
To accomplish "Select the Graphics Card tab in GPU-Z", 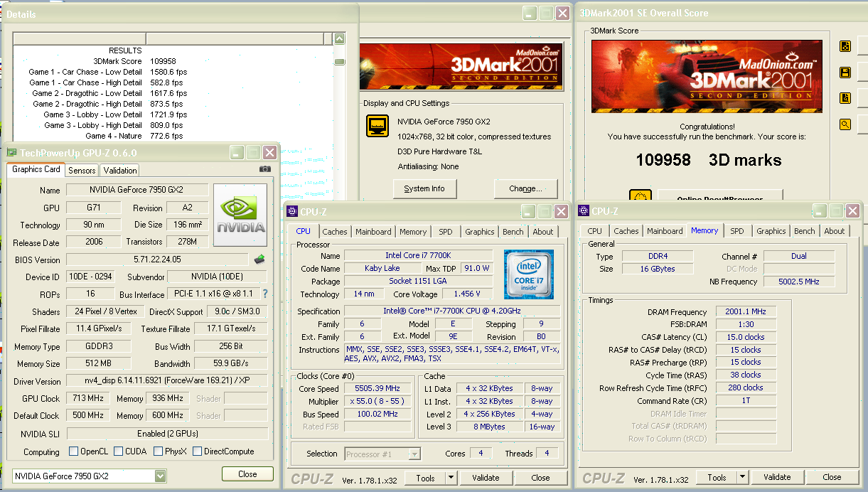I will click(x=36, y=169).
